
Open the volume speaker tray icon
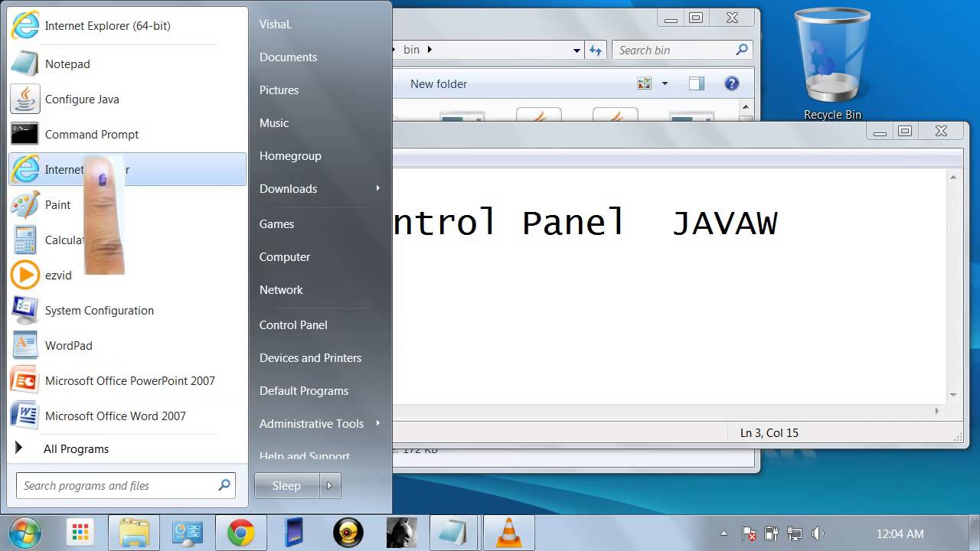coord(817,534)
